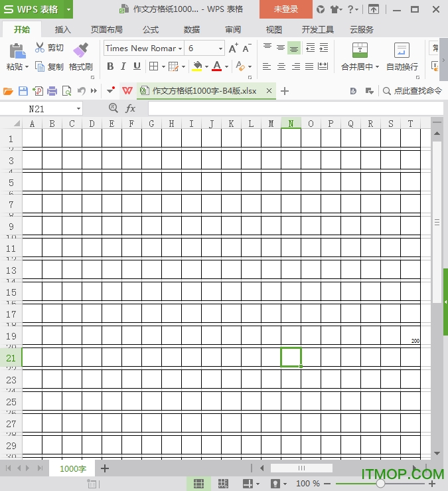Click the Format Painter (格式刷) icon
The image size is (448, 491).
point(80,50)
